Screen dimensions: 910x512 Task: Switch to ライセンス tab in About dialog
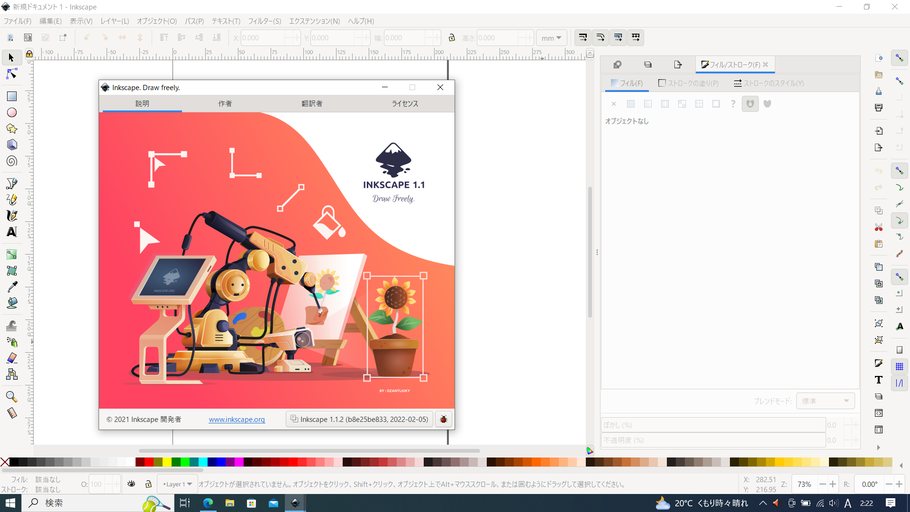coord(405,104)
